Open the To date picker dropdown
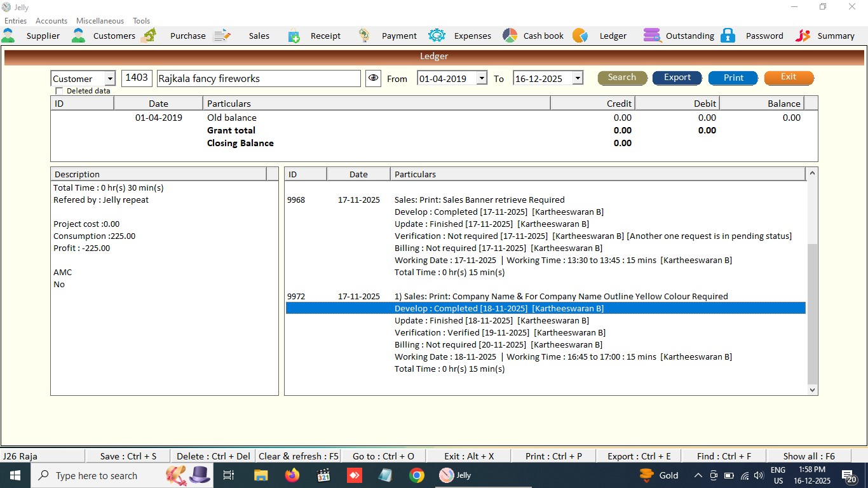The width and height of the screenshot is (868, 488). [578, 79]
